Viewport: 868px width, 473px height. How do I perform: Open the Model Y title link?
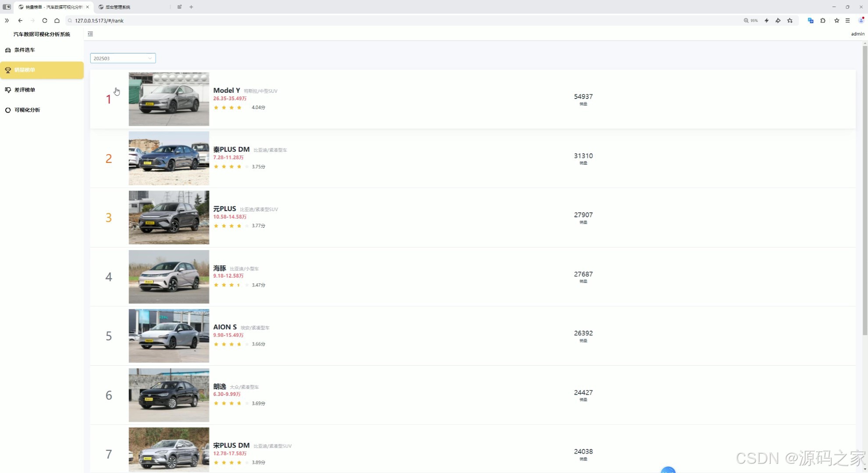tap(226, 90)
